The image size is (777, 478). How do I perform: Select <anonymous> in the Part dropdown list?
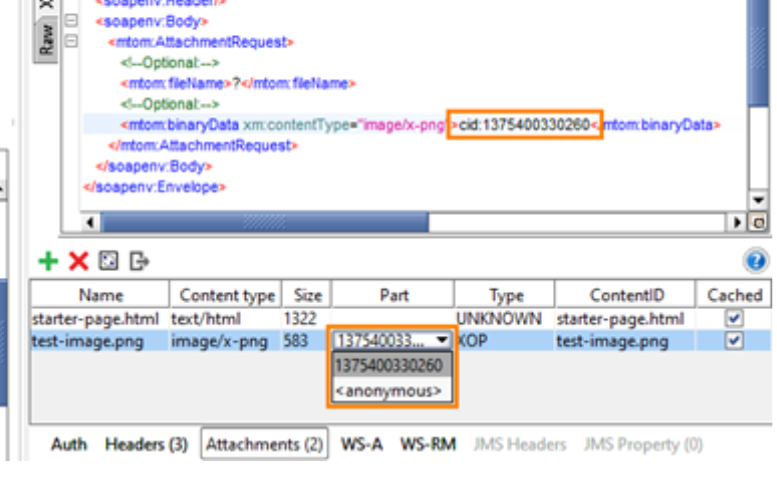pyautogui.click(x=388, y=391)
